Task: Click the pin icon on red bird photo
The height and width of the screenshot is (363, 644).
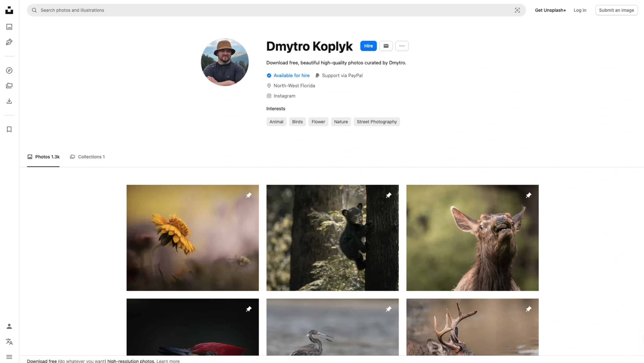Action: point(249,309)
